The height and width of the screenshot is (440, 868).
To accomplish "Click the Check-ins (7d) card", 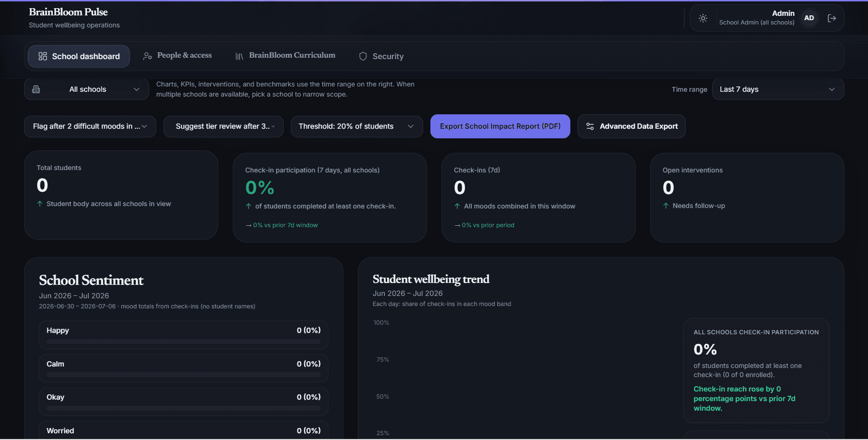I will pos(538,197).
